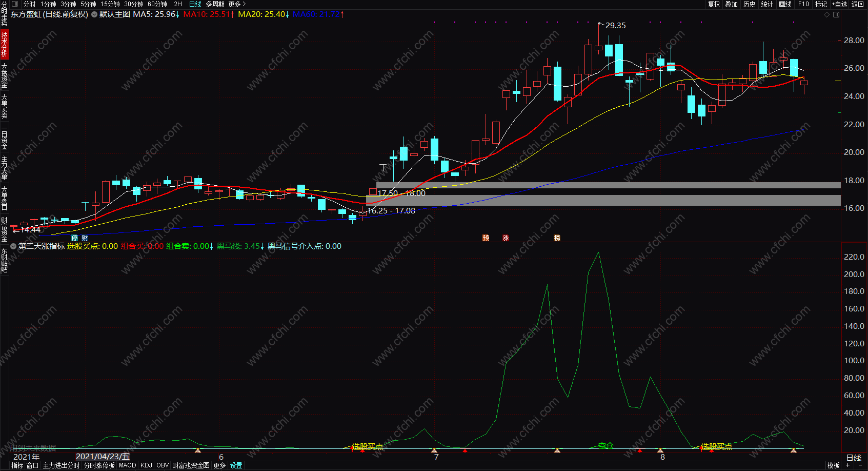Switch sub-chart to KDJ indicator
The width and height of the screenshot is (868, 471).
pos(146,465)
